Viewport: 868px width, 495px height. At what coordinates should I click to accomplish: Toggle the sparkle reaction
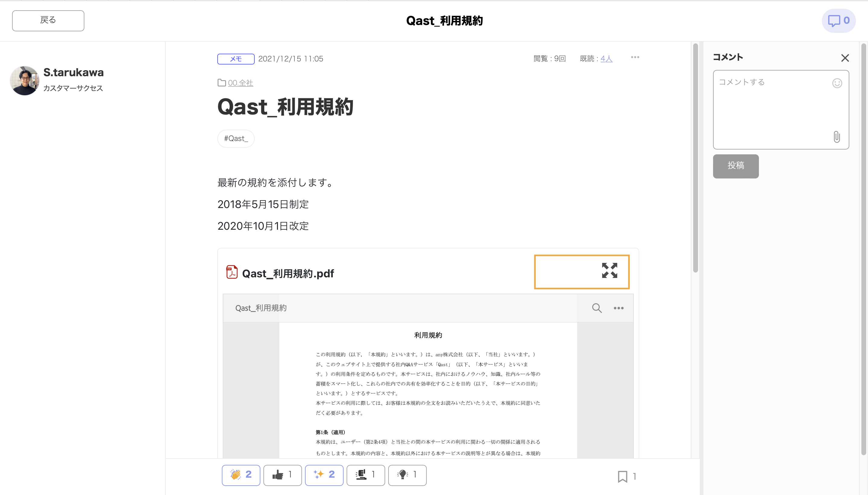point(324,475)
